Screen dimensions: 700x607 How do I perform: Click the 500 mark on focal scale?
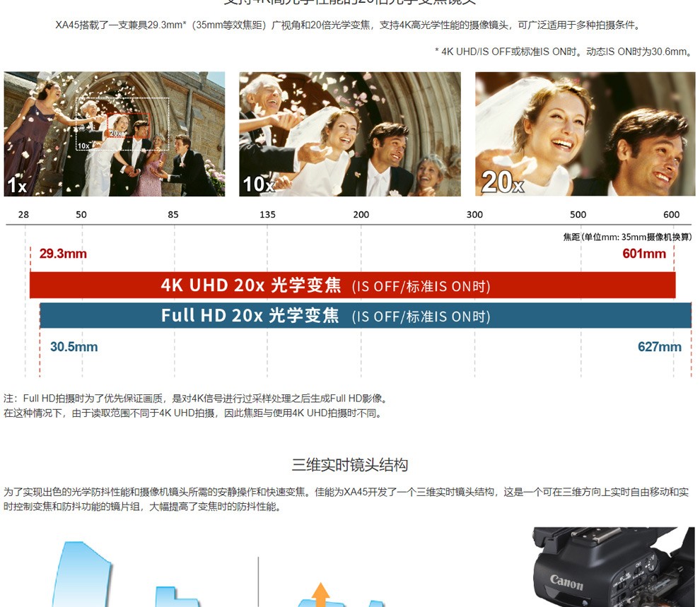pyautogui.click(x=578, y=215)
